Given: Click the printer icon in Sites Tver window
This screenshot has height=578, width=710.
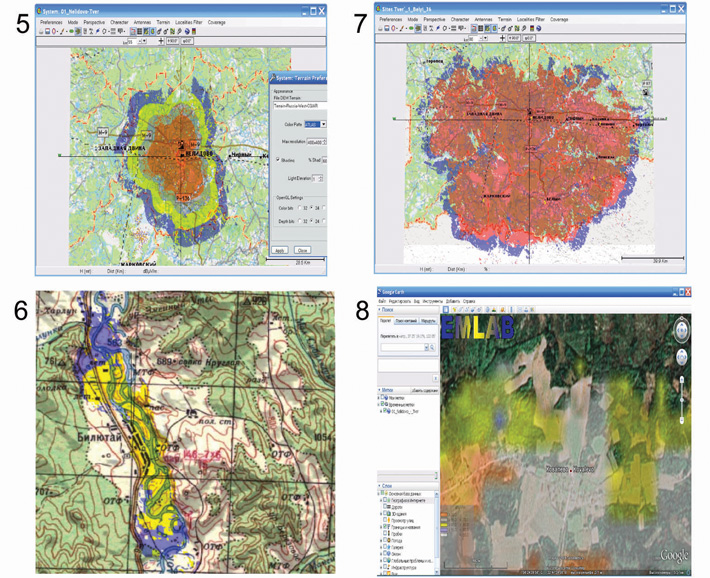Looking at the screenshot, I should tap(380, 28).
